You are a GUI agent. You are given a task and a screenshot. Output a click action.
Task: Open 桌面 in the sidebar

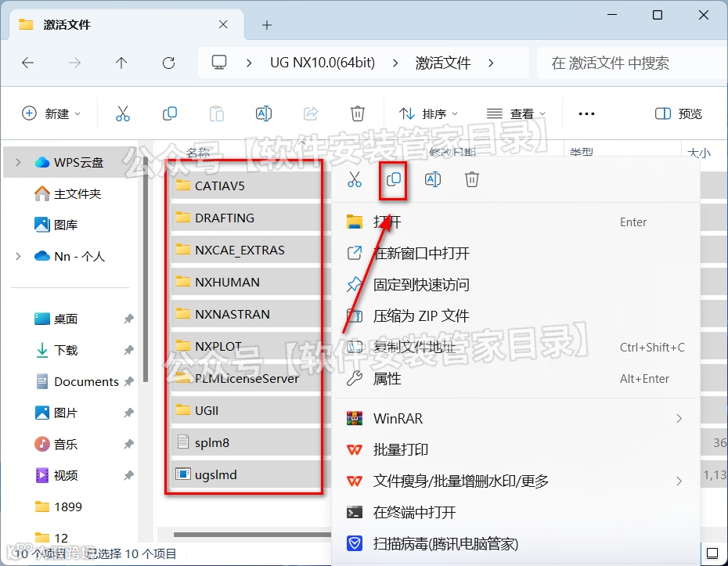(56, 319)
